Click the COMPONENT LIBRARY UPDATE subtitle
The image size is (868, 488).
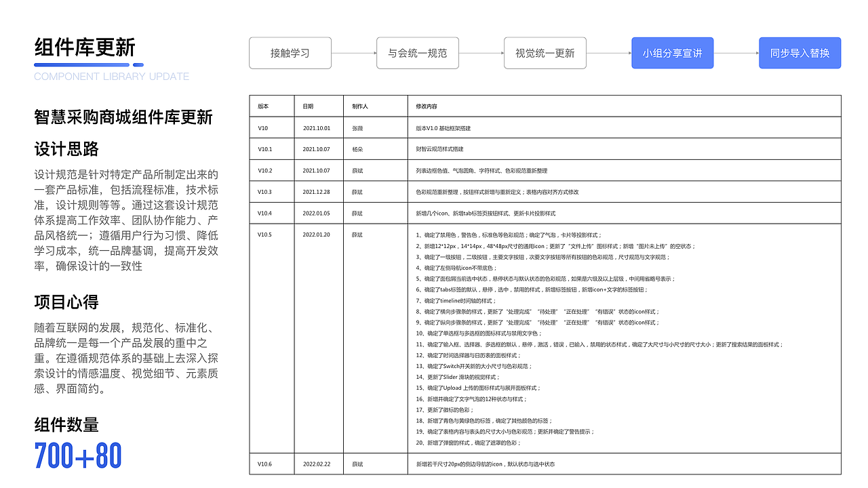pos(112,77)
